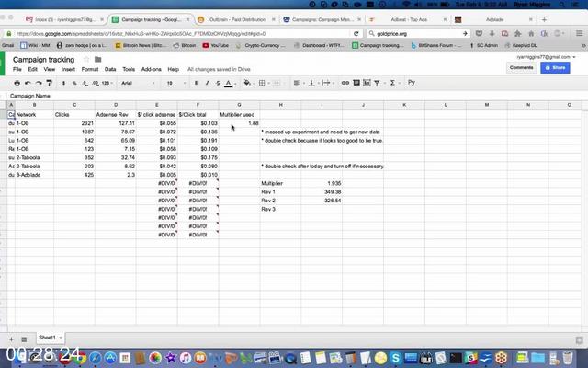The width and height of the screenshot is (588, 368).
Task: Open the Data menu
Action: pyautogui.click(x=110, y=70)
